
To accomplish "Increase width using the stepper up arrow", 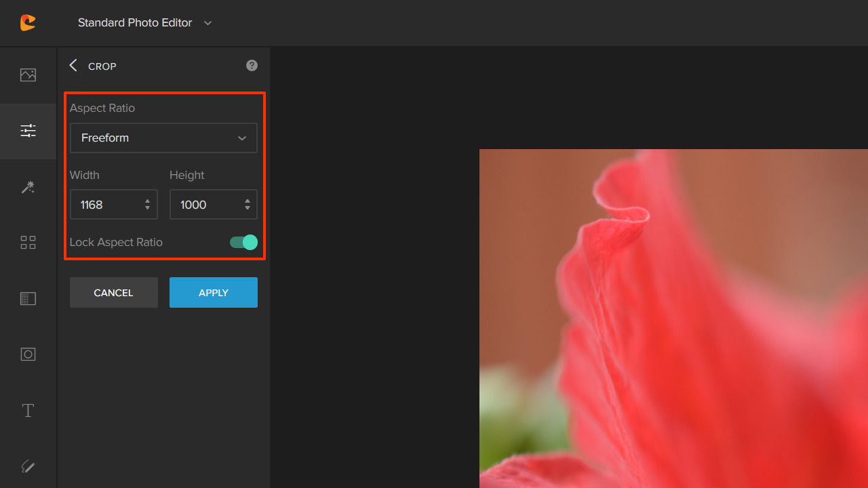I will [147, 201].
